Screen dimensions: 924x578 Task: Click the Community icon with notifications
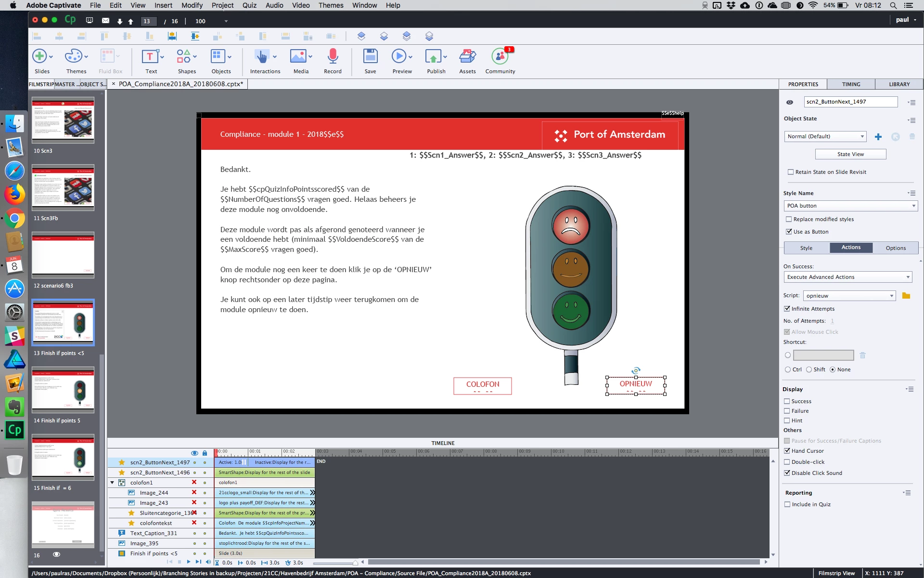tap(500, 57)
